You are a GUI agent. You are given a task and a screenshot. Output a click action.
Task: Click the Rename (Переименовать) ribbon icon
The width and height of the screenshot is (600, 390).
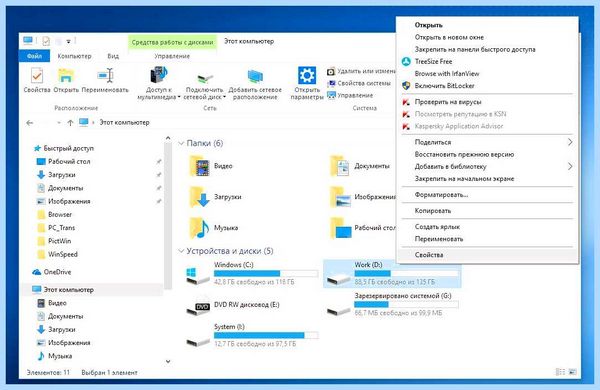[105, 76]
